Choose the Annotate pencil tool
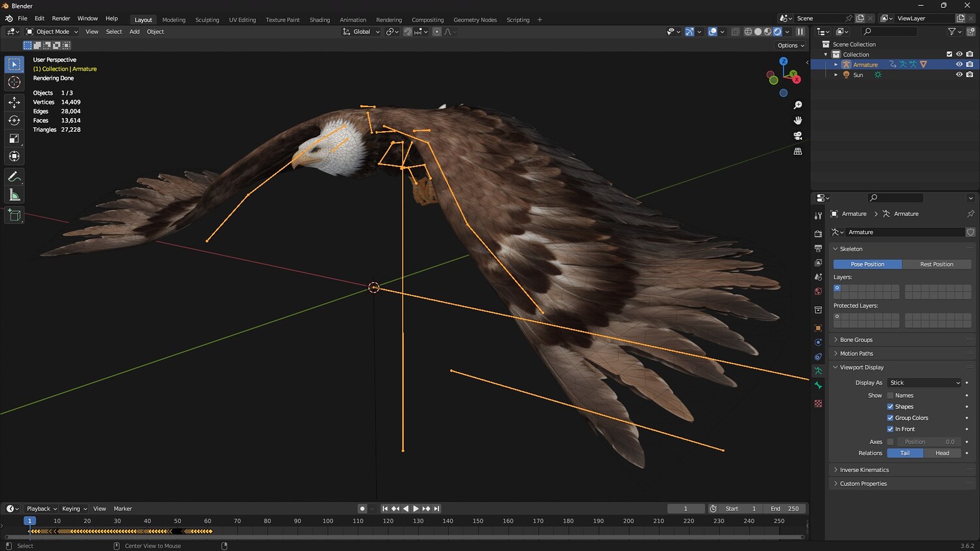This screenshot has width=980, height=551. pos(14,177)
